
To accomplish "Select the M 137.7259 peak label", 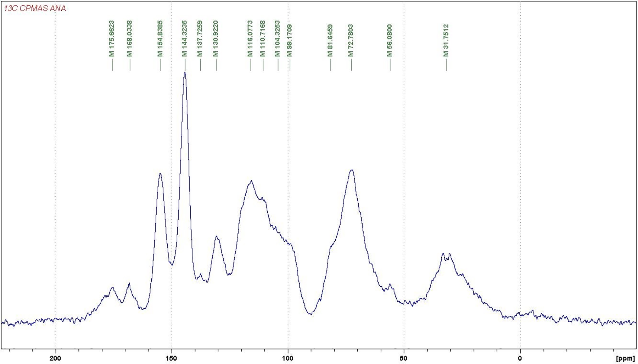I will tap(200, 39).
